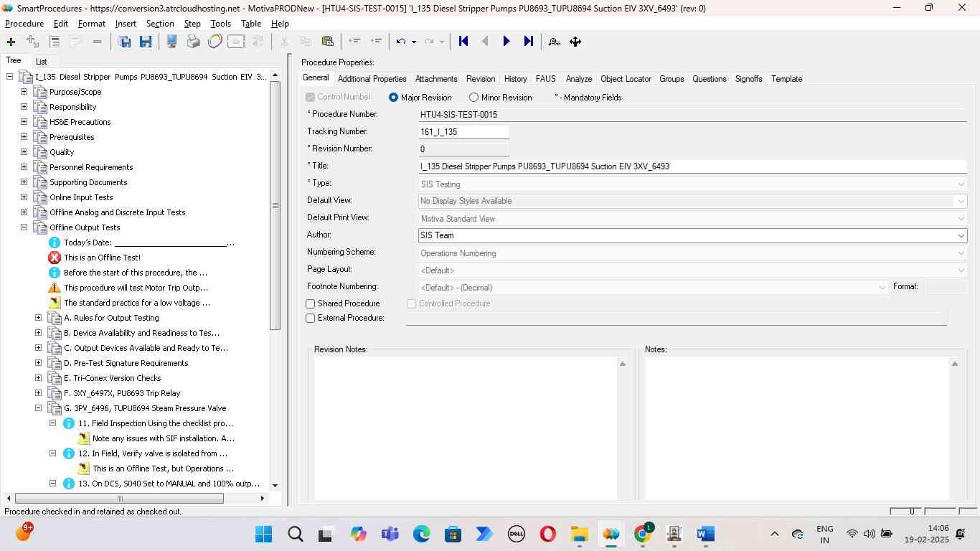Click red X icon on Offline Test row
This screenshot has width=980, height=551.
tap(55, 258)
